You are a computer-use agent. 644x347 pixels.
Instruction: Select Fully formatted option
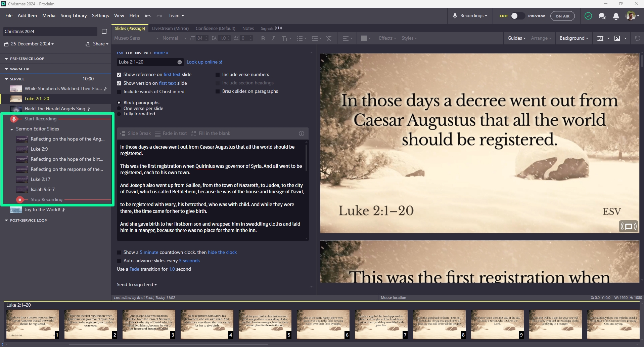119,114
